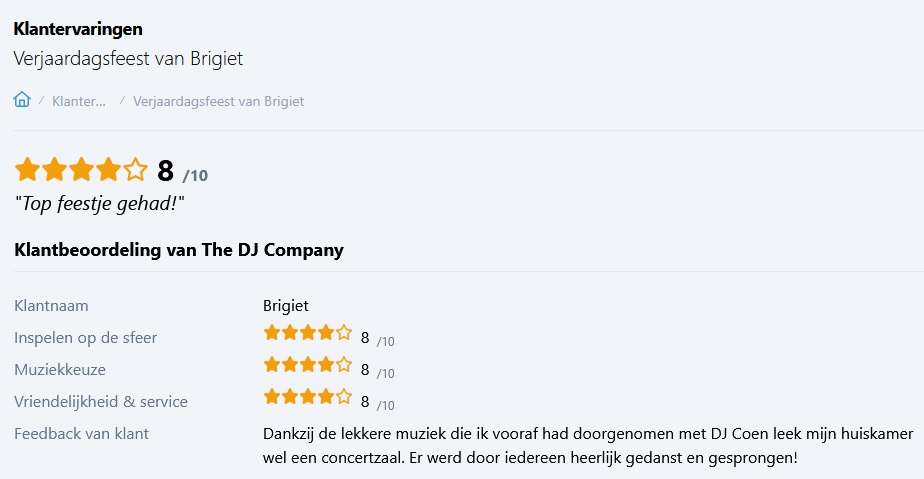This screenshot has width=924, height=479.
Task: Click the empty fifth overall rating star
Action: [x=135, y=170]
